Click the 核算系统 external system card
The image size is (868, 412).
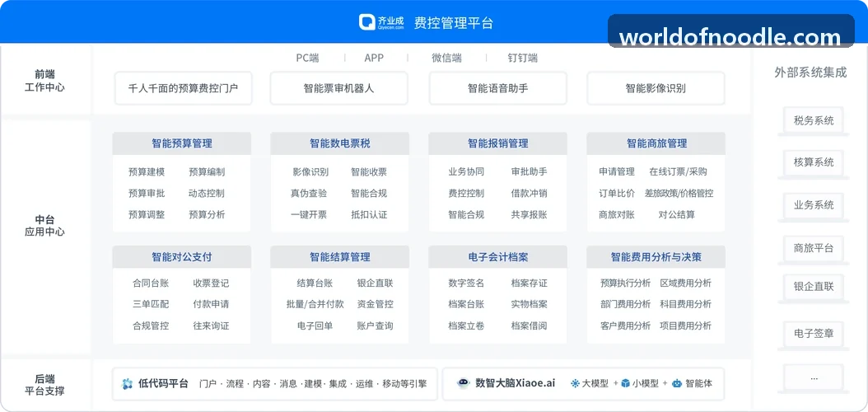(x=814, y=162)
